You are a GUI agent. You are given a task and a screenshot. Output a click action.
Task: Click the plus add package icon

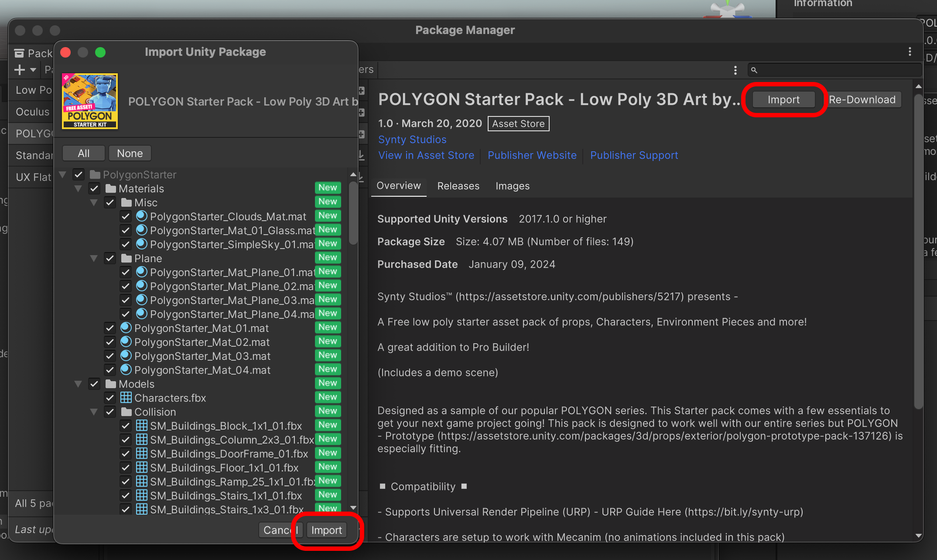pos(20,70)
